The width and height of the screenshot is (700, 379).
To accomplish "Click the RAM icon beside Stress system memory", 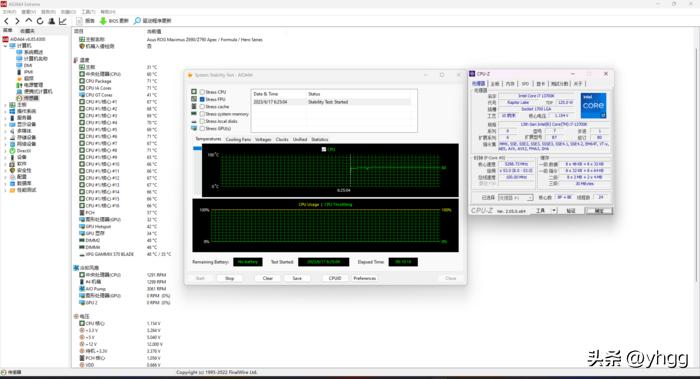I will tap(194, 114).
